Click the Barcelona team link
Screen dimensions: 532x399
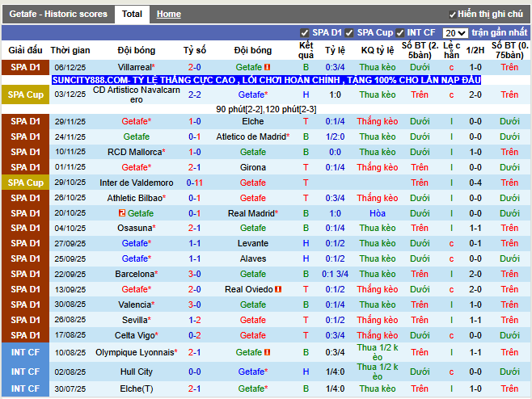click(x=135, y=274)
